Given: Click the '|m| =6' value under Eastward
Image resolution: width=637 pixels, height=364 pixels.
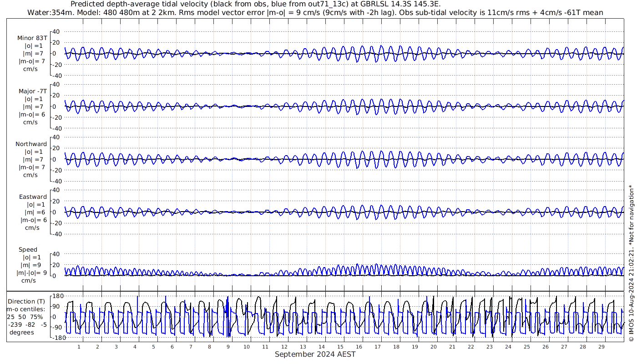Looking at the screenshot, I should click(x=35, y=212).
